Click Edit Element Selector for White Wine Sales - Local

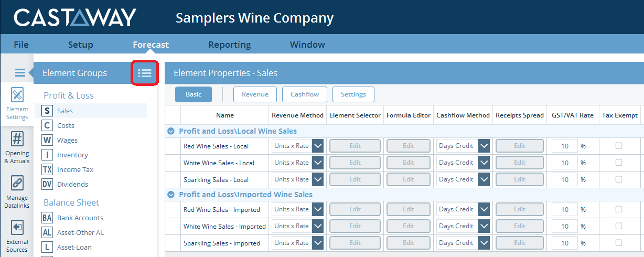(x=355, y=163)
